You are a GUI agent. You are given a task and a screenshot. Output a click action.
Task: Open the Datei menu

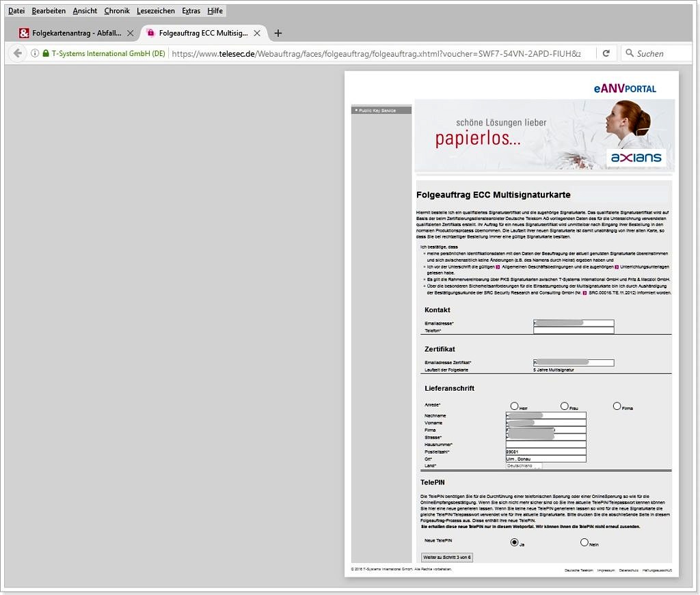coord(16,11)
